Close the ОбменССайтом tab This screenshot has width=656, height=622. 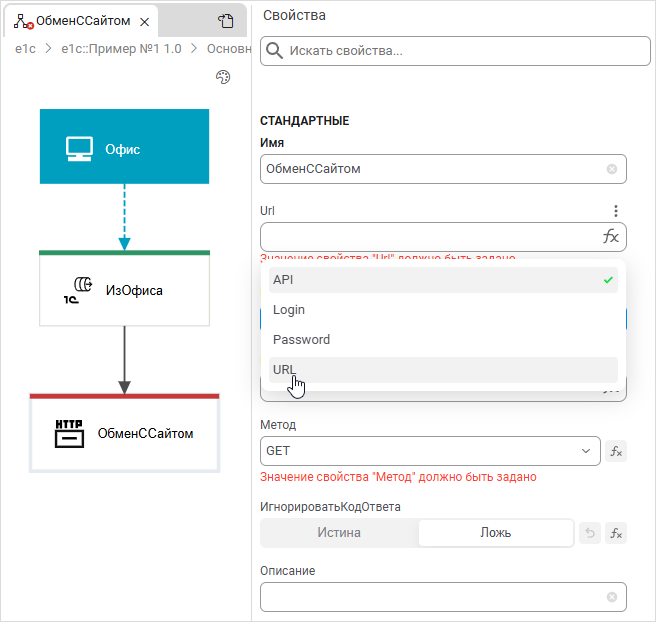pos(145,21)
